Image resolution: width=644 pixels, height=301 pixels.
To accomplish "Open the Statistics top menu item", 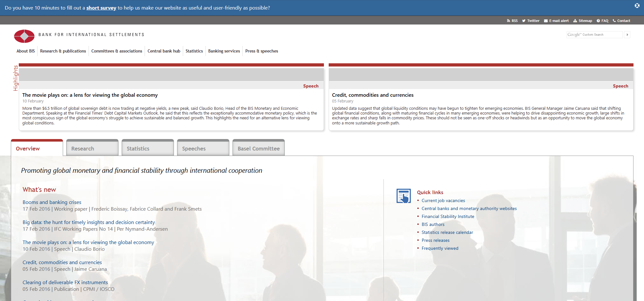I will (x=194, y=51).
